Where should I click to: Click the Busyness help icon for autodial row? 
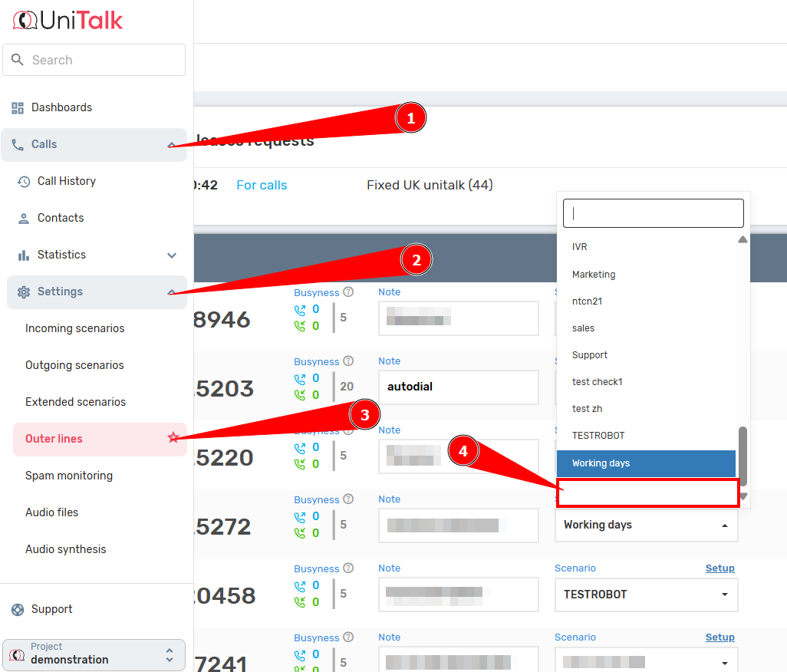pyautogui.click(x=348, y=361)
